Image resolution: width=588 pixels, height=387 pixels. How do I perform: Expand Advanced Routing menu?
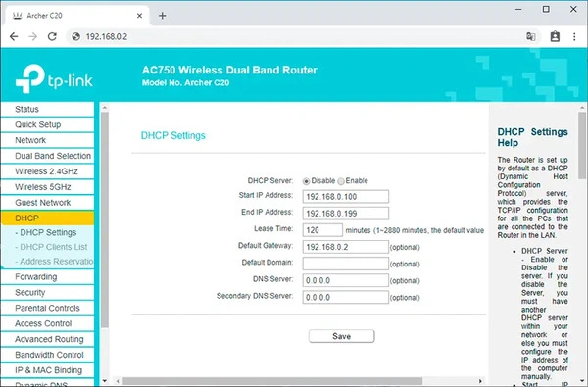pyautogui.click(x=48, y=339)
